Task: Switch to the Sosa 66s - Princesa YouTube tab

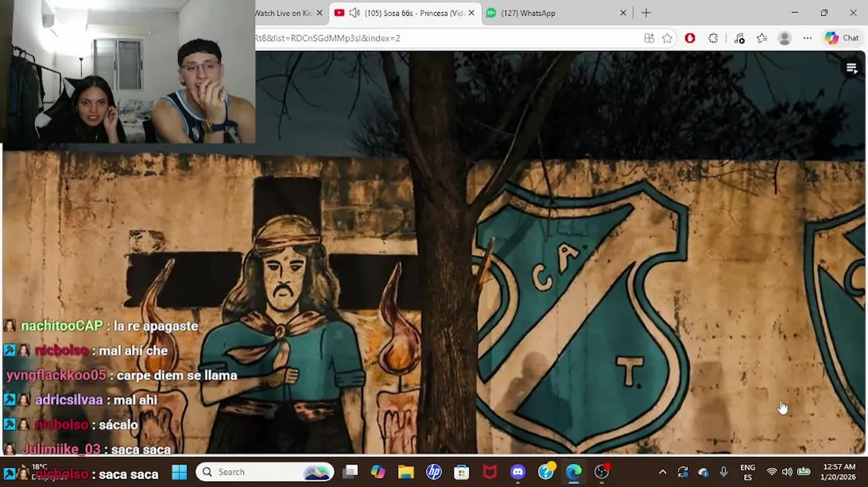Action: coord(414,13)
